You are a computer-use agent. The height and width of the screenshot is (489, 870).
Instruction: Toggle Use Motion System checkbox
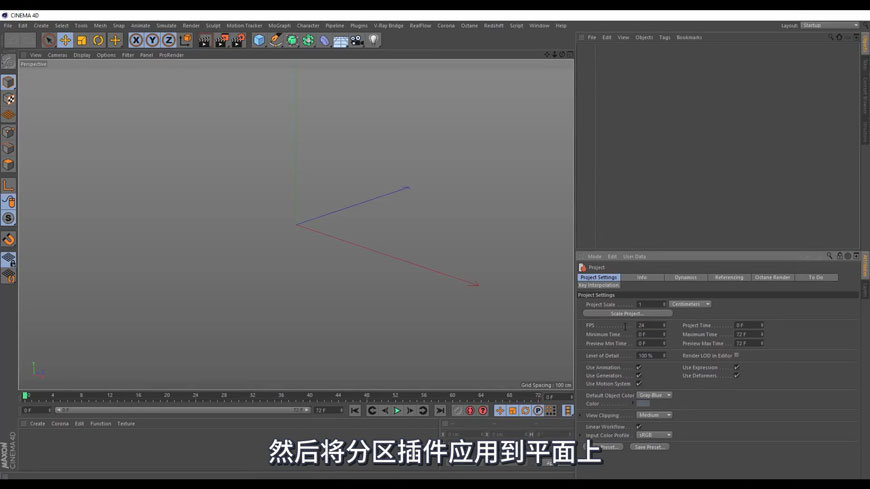639,384
